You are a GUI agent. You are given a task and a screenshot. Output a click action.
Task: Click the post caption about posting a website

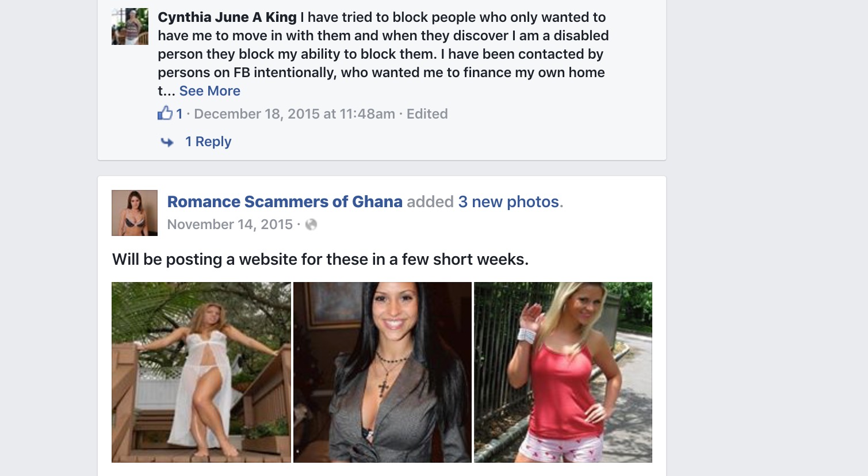320,260
